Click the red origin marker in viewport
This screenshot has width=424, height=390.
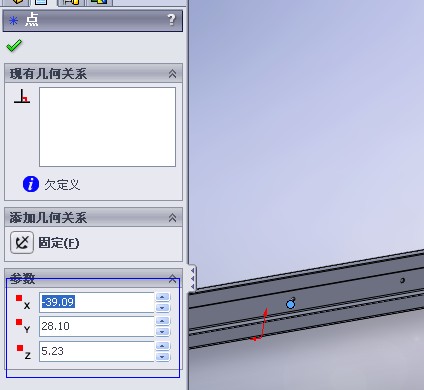pyautogui.click(x=260, y=325)
